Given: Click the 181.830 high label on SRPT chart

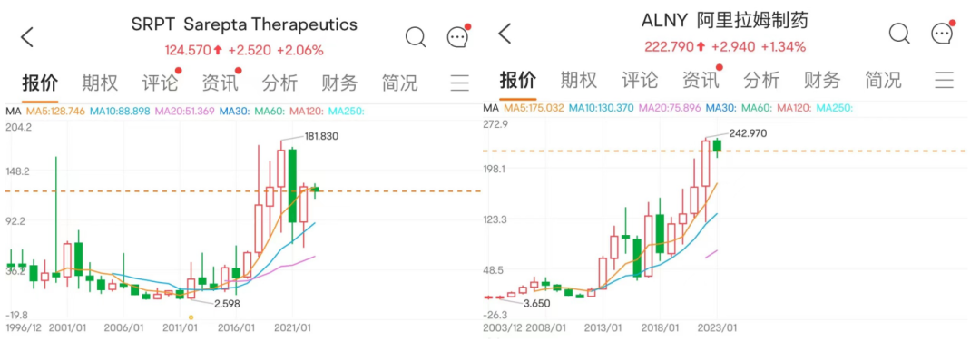Looking at the screenshot, I should point(321,136).
